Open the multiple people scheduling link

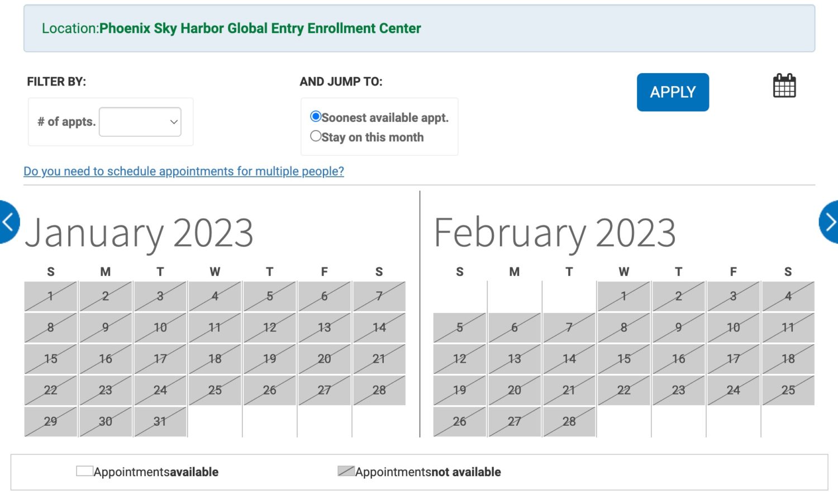pyautogui.click(x=183, y=171)
